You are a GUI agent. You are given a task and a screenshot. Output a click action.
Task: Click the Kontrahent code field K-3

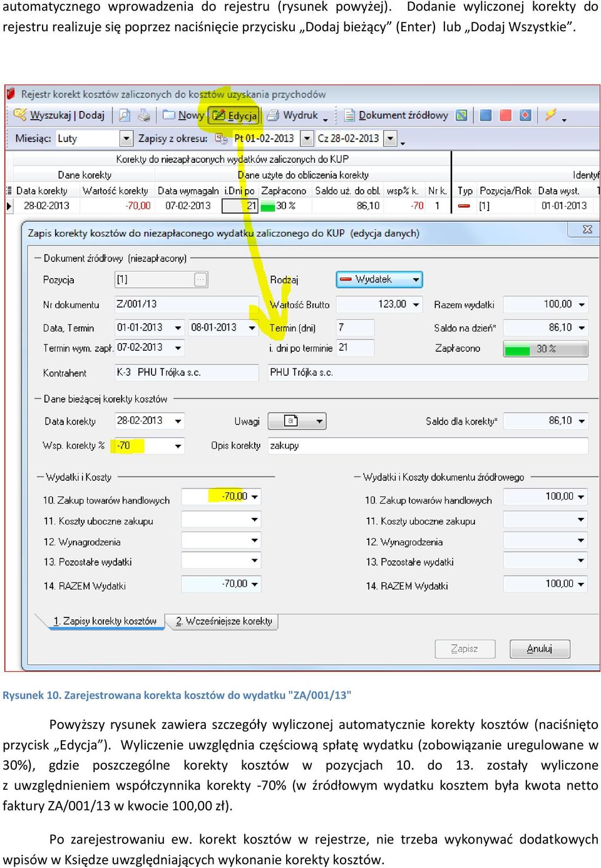[187, 373]
